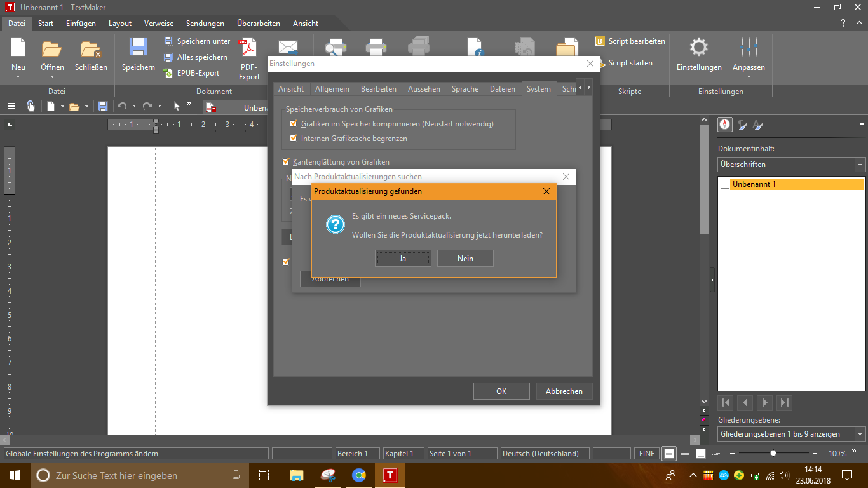Click the tab-stop type box beside ruler
The height and width of the screenshot is (488, 868).
coord(10,125)
